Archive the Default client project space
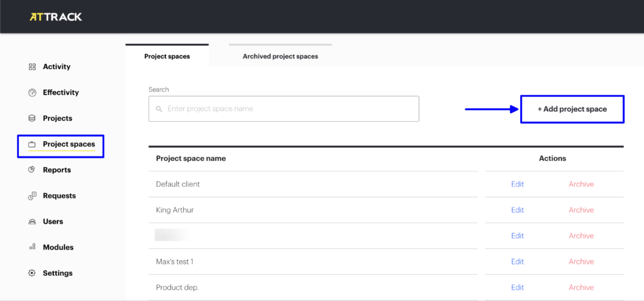The height and width of the screenshot is (301, 644). coord(581,184)
